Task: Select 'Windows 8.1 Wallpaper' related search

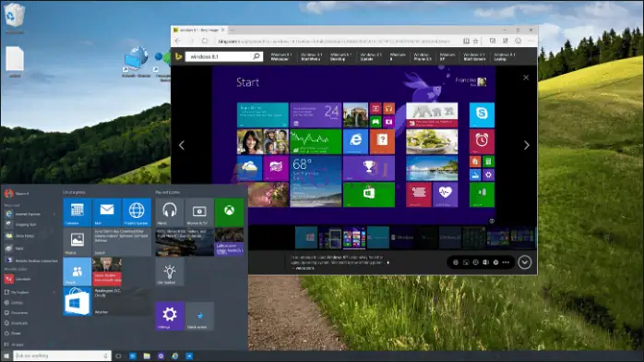Action: [x=280, y=56]
